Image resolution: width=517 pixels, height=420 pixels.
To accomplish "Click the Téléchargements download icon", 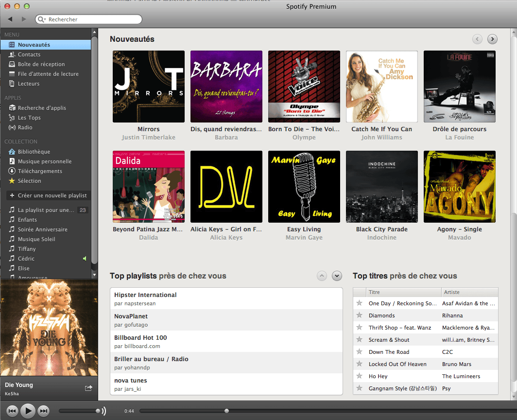I will point(12,171).
